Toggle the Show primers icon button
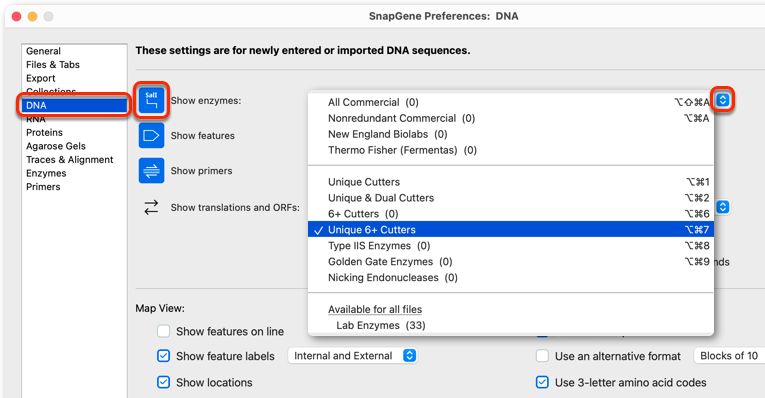 tap(151, 171)
